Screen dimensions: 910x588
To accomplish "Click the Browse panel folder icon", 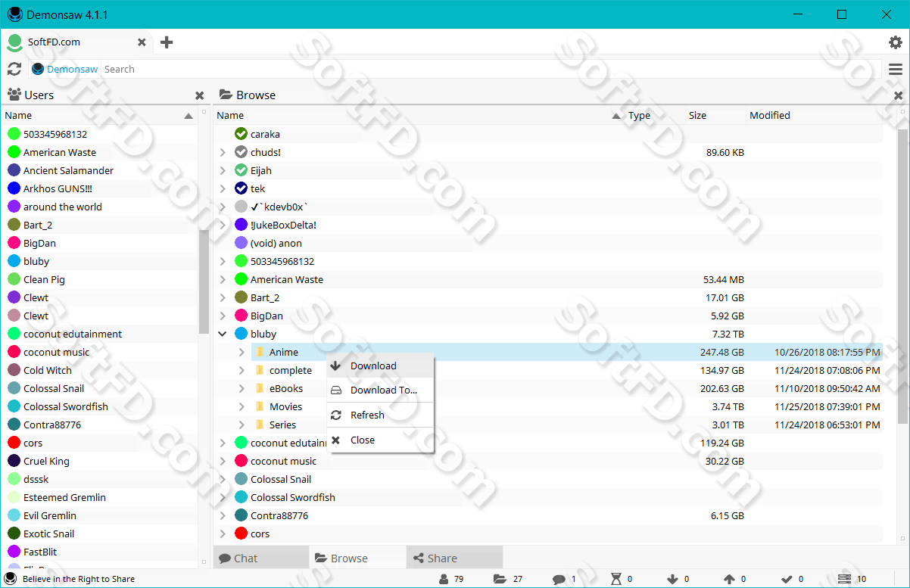I will pos(226,95).
